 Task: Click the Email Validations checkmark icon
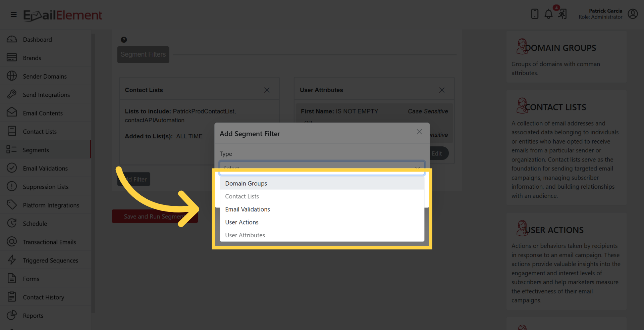point(12,168)
